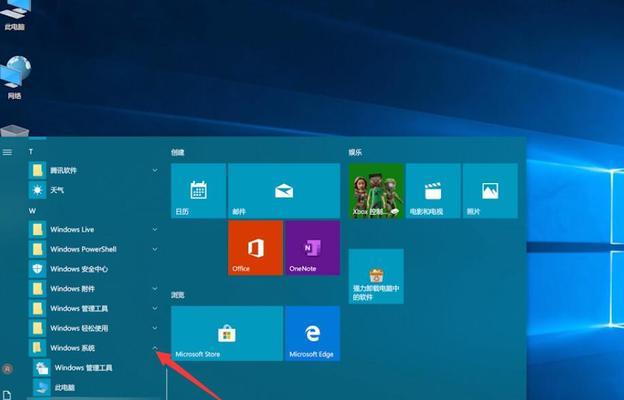Expand the 腾讯软件 folder chevron
This screenshot has height=400, width=624.
point(155,170)
